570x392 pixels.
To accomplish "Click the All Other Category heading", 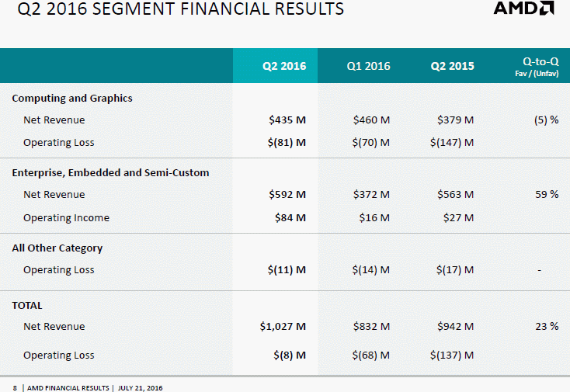I will [x=57, y=248].
